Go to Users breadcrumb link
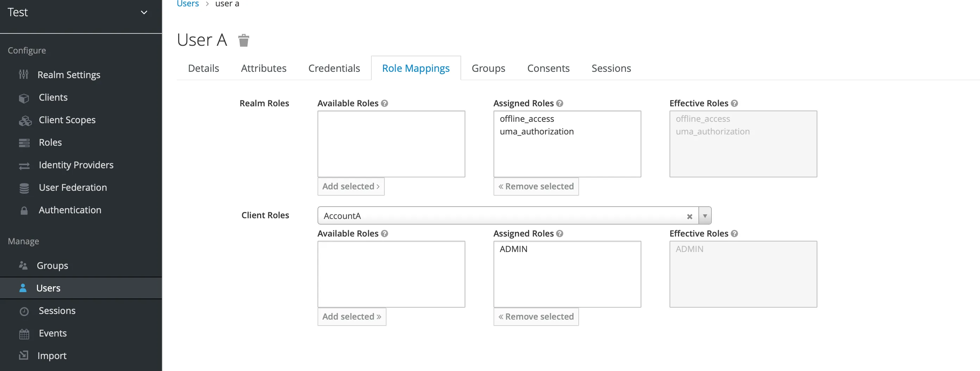This screenshot has width=980, height=371. click(188, 4)
